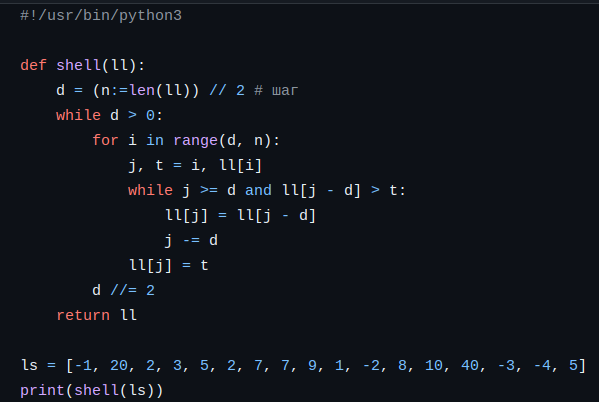Image resolution: width=599 pixels, height=402 pixels.
Task: Click the line 'while d > 0:'
Action: [109, 115]
